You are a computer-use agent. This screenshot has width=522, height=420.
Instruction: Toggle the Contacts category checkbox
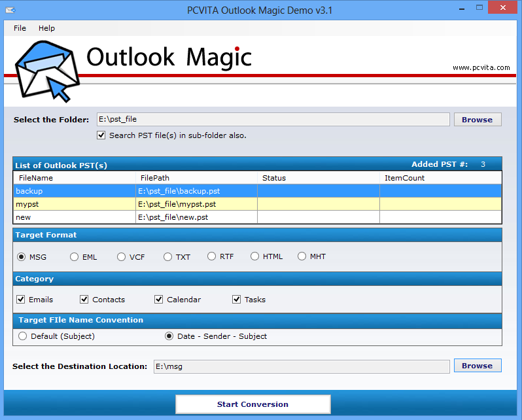[84, 299]
